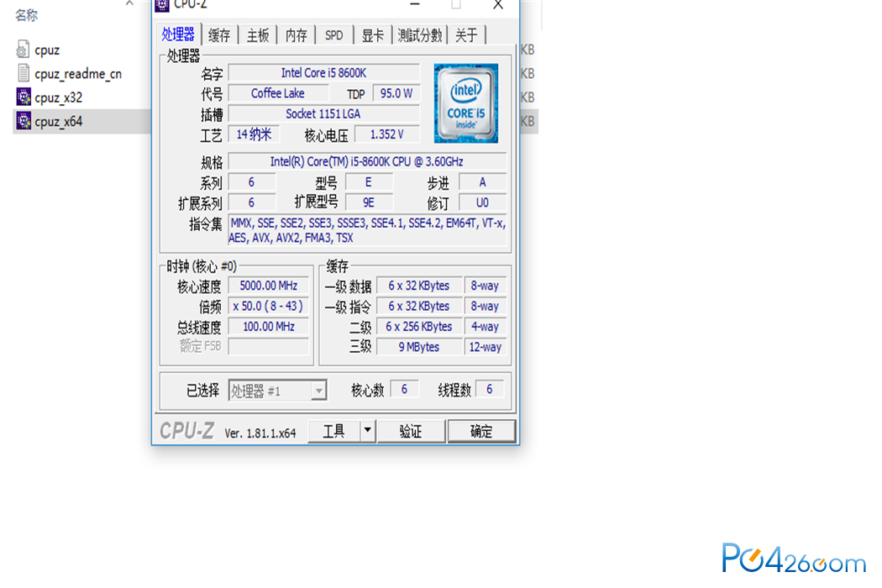Click the 95.0 W TDP value
Screen dimensions: 882x588
(396, 93)
